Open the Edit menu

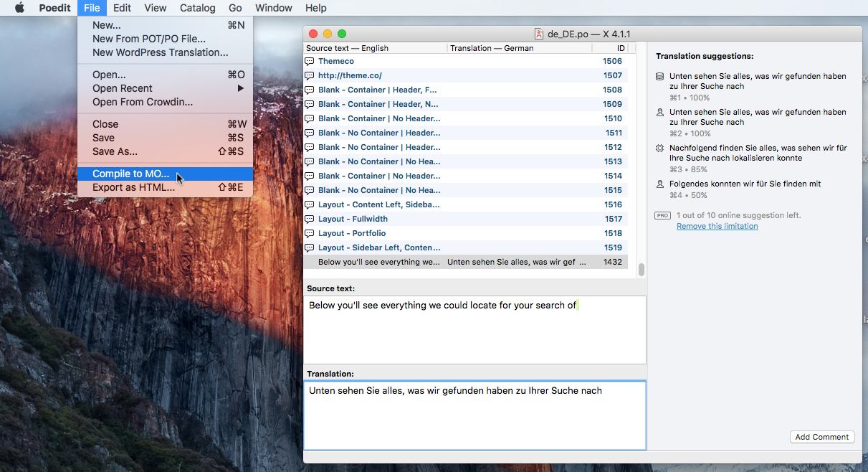point(122,8)
